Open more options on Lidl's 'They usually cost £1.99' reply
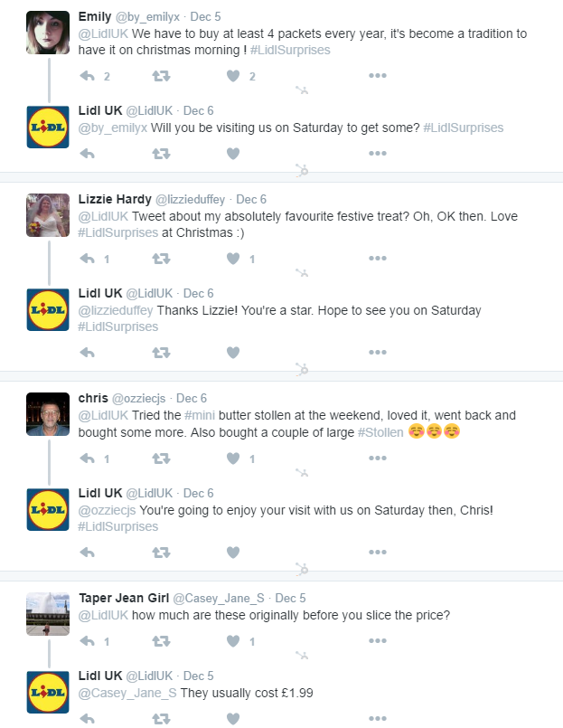 pyautogui.click(x=377, y=719)
